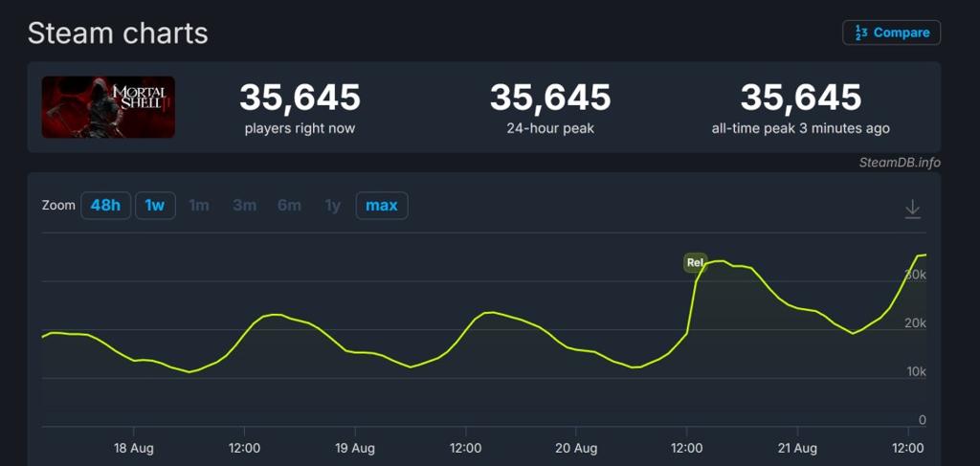Select the 35,645 players right now figure

point(300,98)
